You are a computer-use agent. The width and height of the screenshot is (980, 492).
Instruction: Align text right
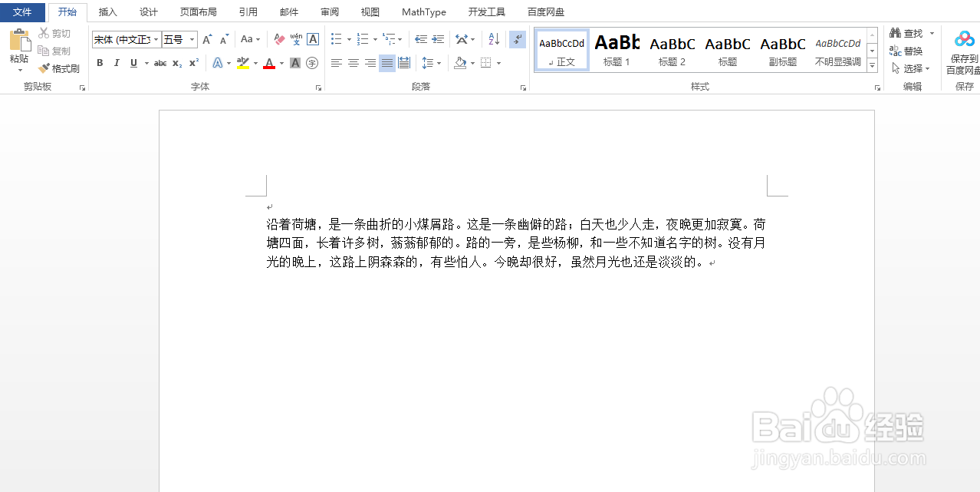(370, 63)
